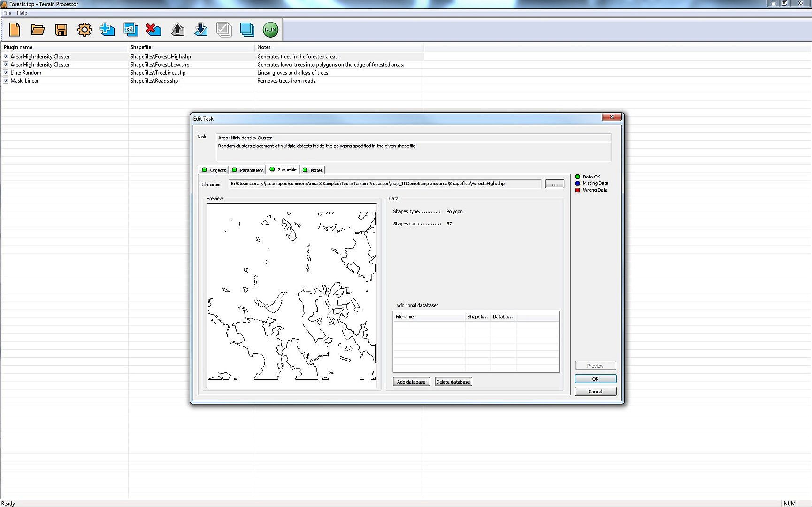The width and height of the screenshot is (812, 507).
Task: Click the New project file icon
Action: [15, 30]
